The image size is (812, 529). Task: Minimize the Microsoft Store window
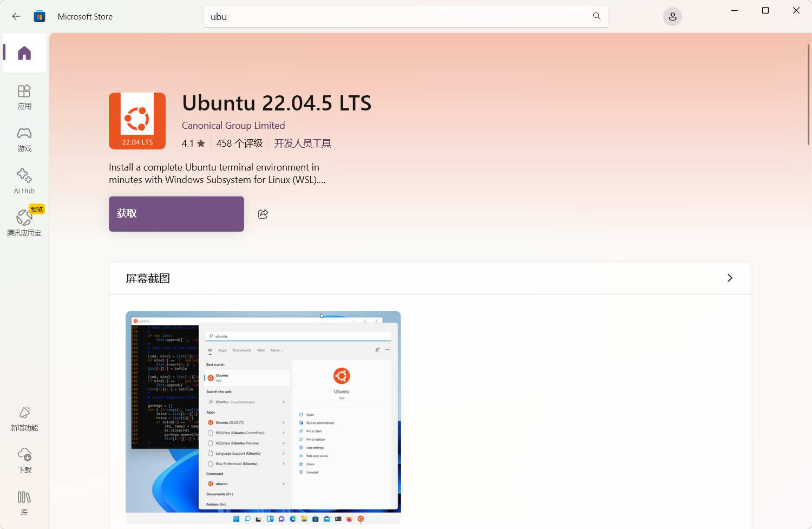735,10
